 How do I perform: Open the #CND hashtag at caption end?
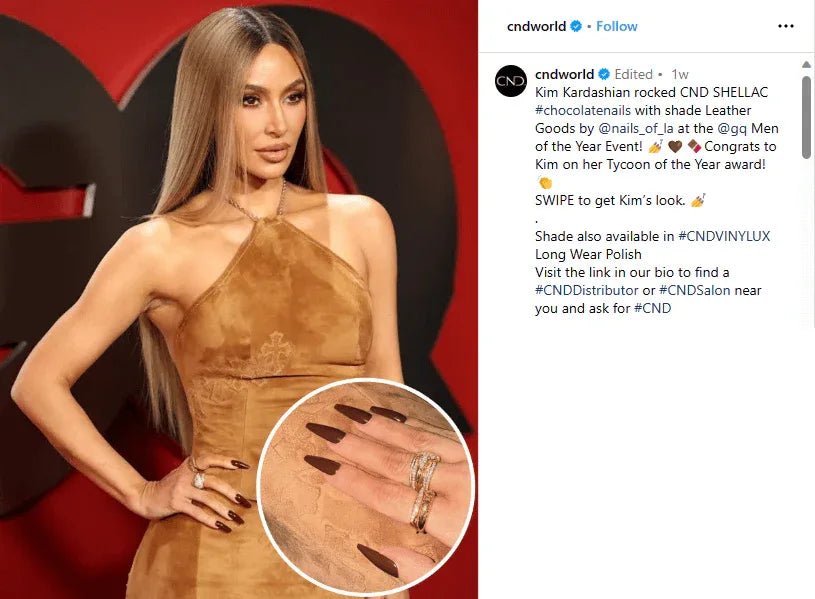point(652,308)
